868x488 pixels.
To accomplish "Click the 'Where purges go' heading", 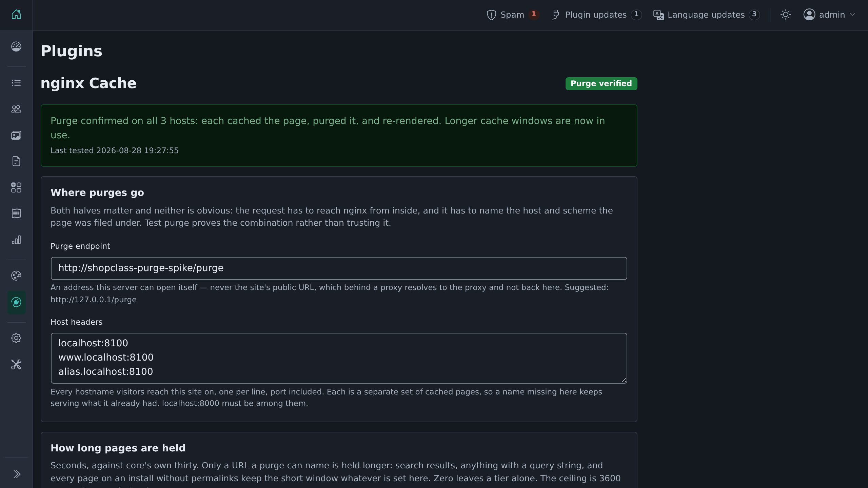I will coord(97,193).
